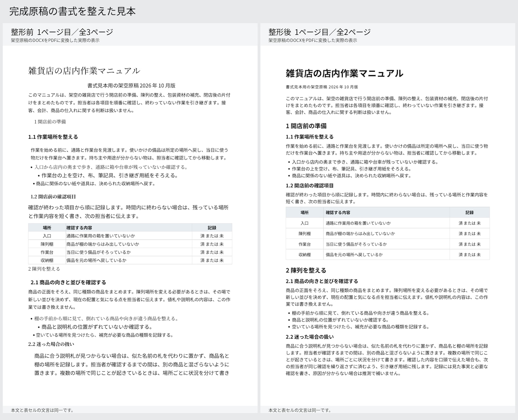Select heading "2.2 迷った場合の扱い" in 整形後
This screenshot has width=518, height=420.
pyautogui.click(x=310, y=337)
